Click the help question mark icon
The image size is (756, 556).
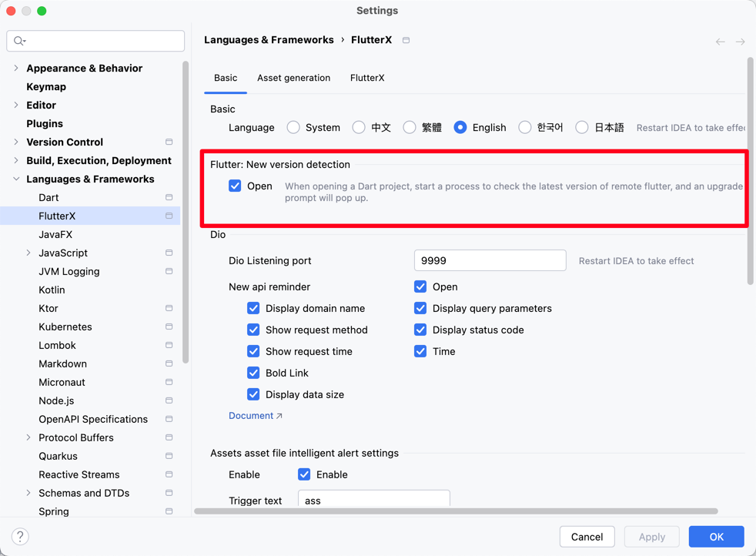(20, 537)
